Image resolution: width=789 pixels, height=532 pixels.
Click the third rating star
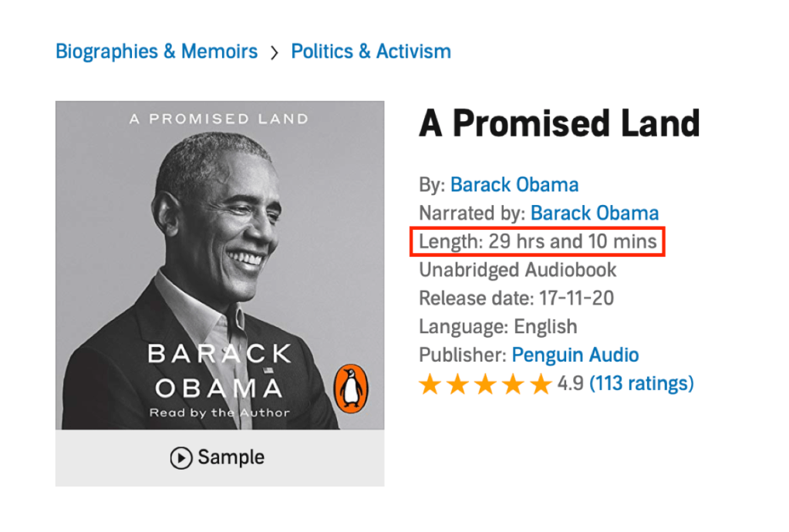[485, 384]
